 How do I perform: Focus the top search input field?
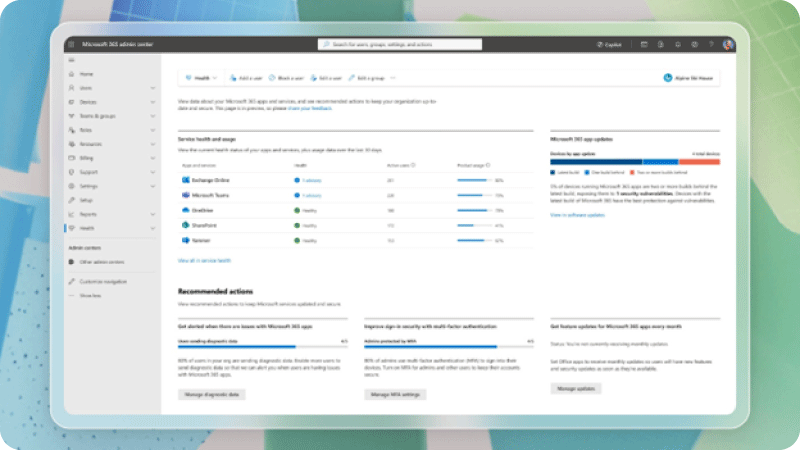400,44
